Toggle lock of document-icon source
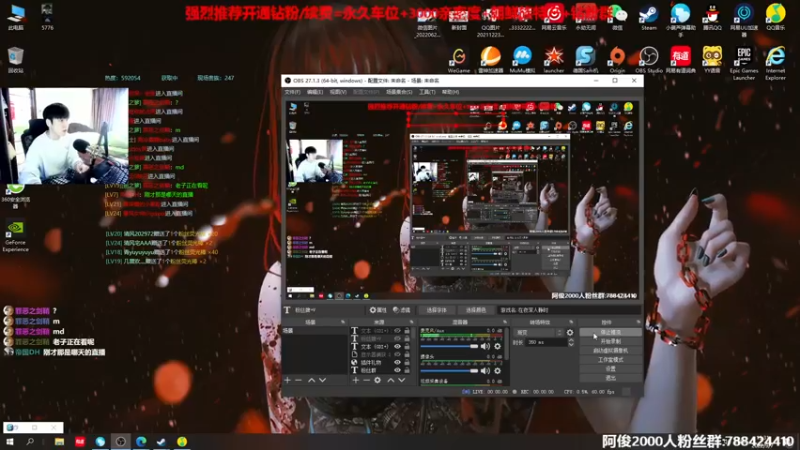Viewport: 800px width, 450px height. 407,355
